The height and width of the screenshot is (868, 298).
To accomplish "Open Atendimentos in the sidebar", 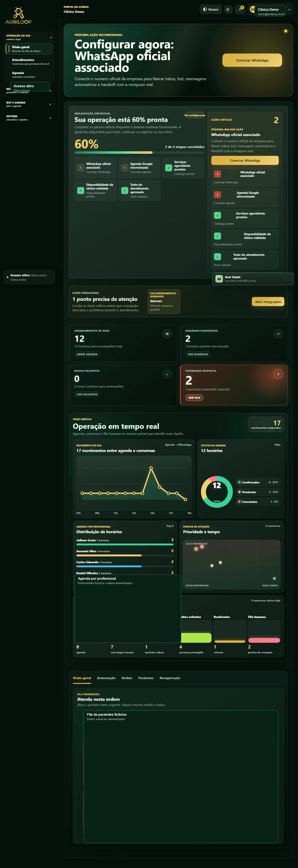I will pos(29,62).
